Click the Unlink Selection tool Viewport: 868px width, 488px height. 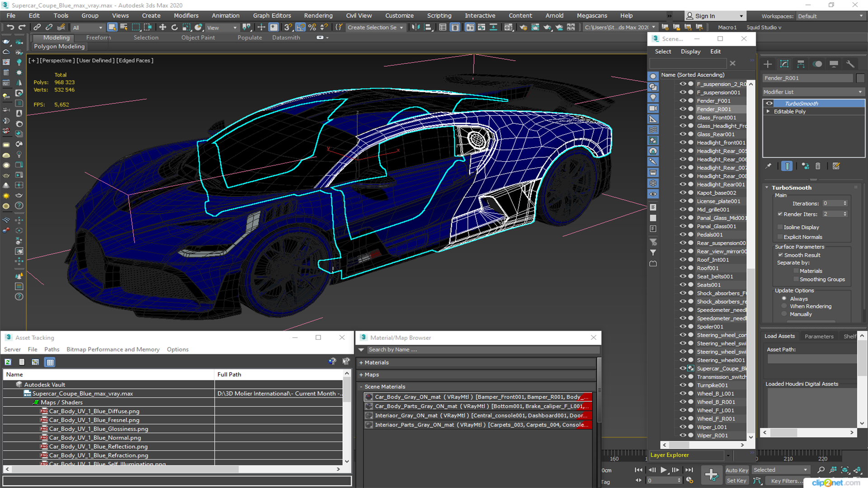pos(49,27)
